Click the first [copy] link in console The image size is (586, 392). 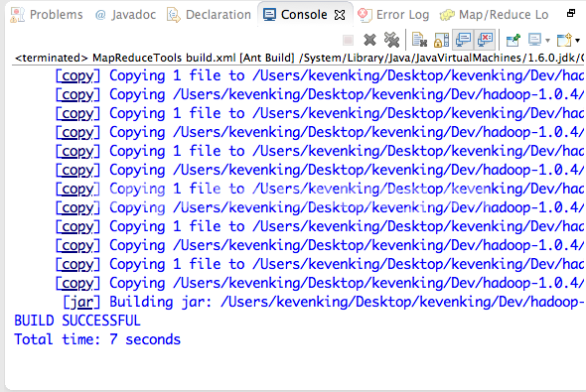pos(77,75)
